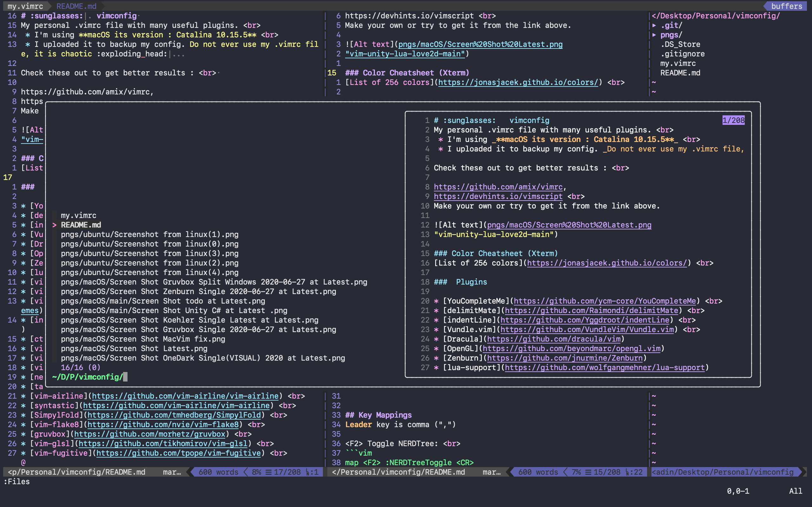The width and height of the screenshot is (812, 507).
Task: Expand the pngs/ folder arrow in NERDTree
Action: point(654,35)
